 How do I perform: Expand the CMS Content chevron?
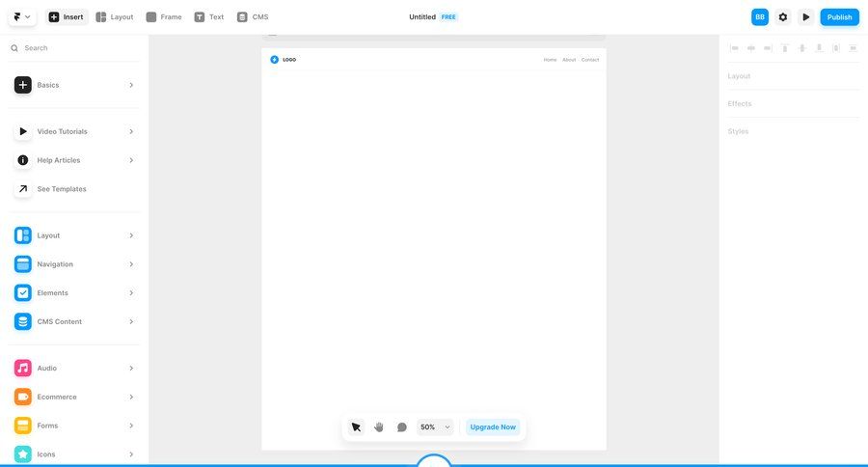coord(131,322)
